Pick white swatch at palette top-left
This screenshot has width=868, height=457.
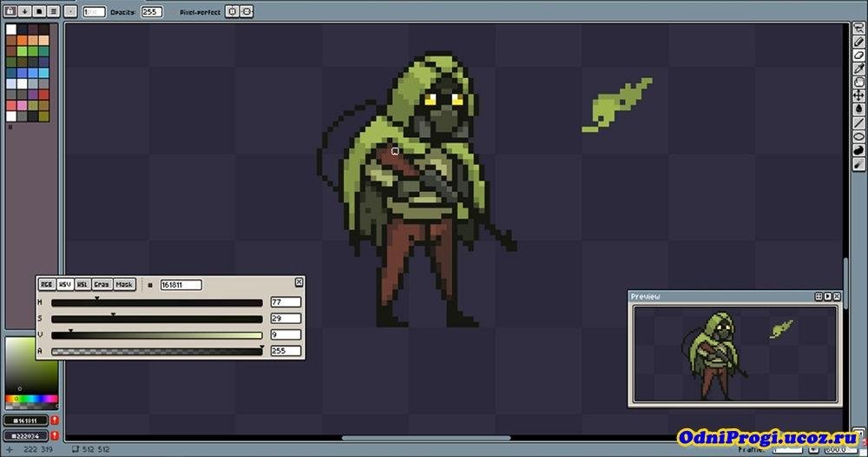(x=11, y=30)
